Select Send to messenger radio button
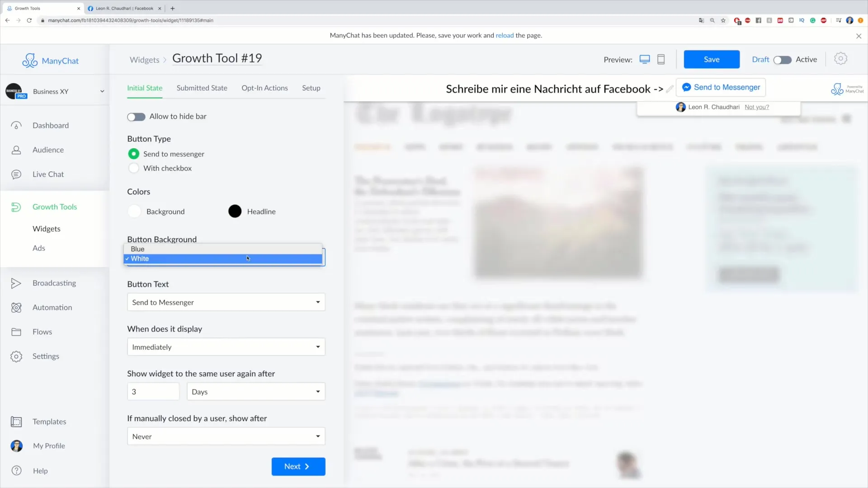This screenshot has height=488, width=868. tap(133, 154)
